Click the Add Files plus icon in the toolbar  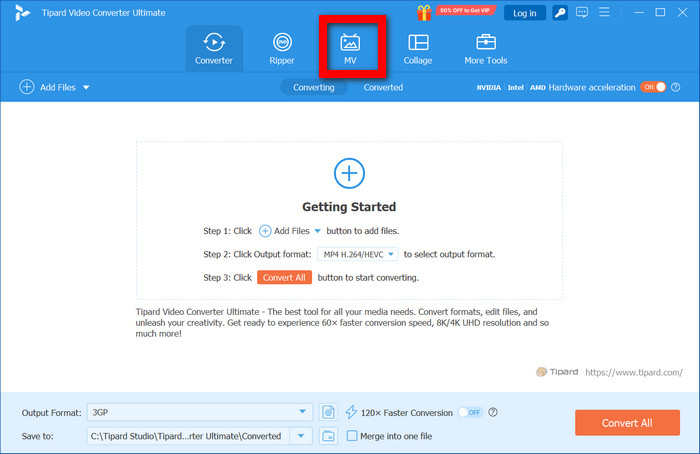point(27,87)
